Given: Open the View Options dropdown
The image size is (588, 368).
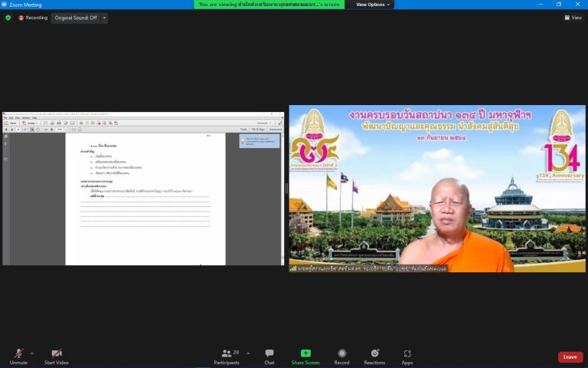Looking at the screenshot, I should point(373,5).
